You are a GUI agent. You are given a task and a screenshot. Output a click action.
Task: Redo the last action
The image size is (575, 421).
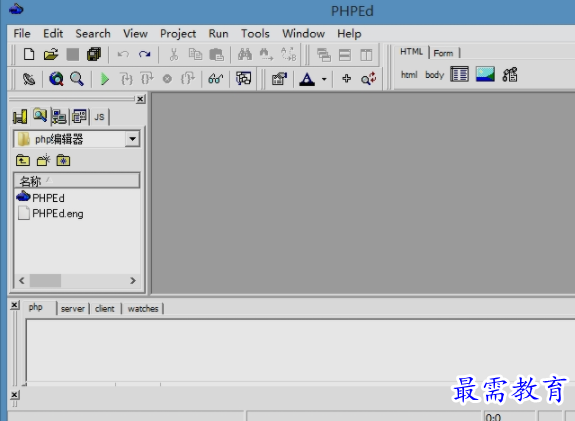click(144, 55)
